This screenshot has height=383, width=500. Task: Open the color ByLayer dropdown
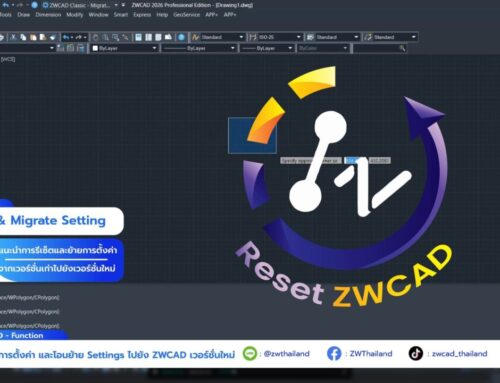coord(154,48)
